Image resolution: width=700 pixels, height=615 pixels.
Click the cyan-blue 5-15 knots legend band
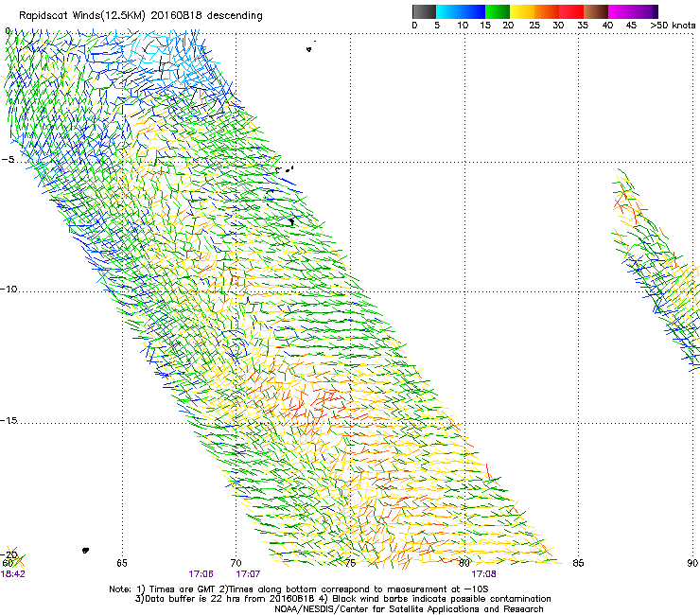pyautogui.click(x=461, y=11)
